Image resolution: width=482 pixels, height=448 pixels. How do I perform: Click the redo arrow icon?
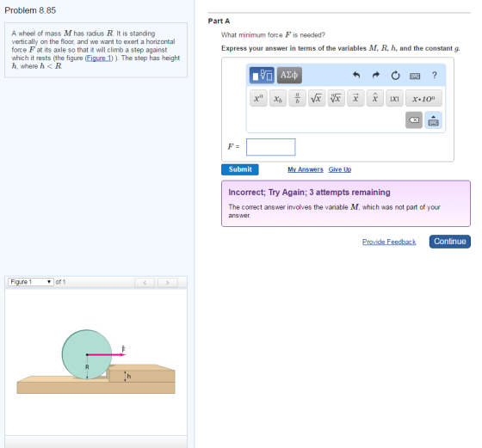point(375,75)
